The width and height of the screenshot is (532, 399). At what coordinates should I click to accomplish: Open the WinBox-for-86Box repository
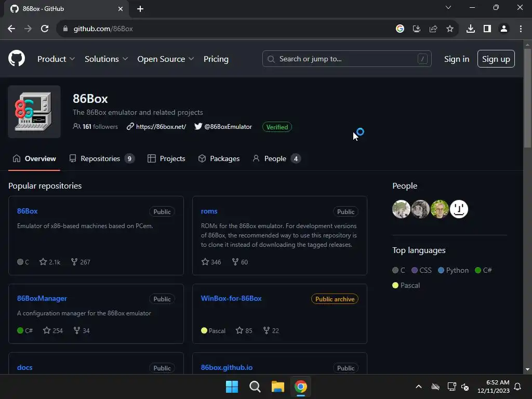231,298
